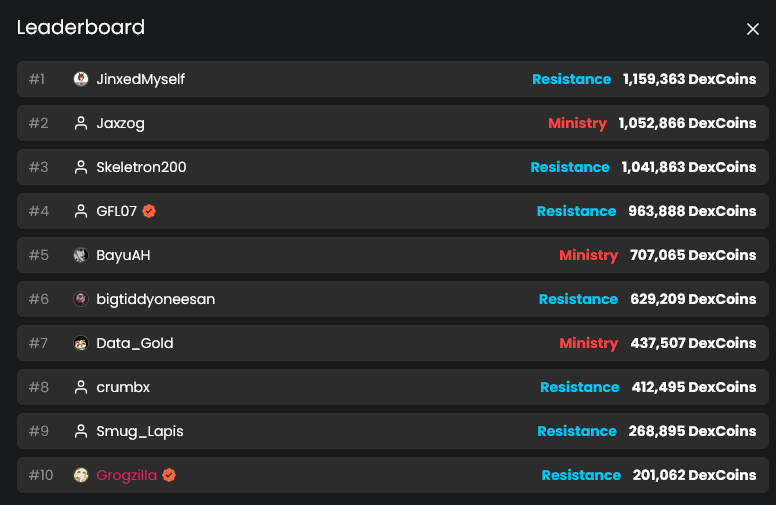The width and height of the screenshot is (776, 505).
Task: Open Grogzilla's highlighted username link
Action: pyautogui.click(x=126, y=475)
